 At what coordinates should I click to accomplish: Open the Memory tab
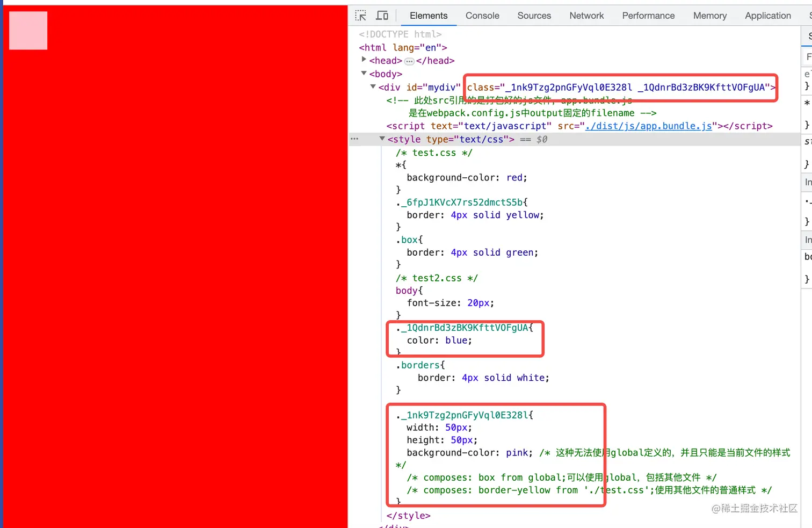point(710,16)
